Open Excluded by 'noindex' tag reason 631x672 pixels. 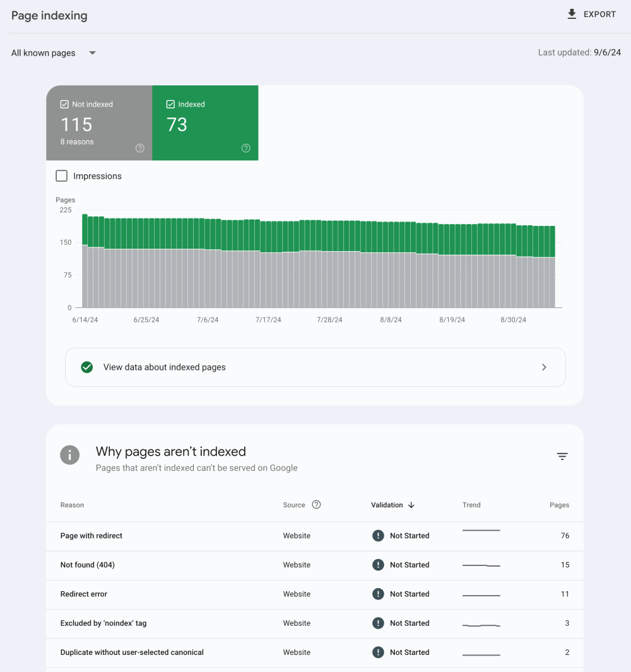click(x=103, y=623)
